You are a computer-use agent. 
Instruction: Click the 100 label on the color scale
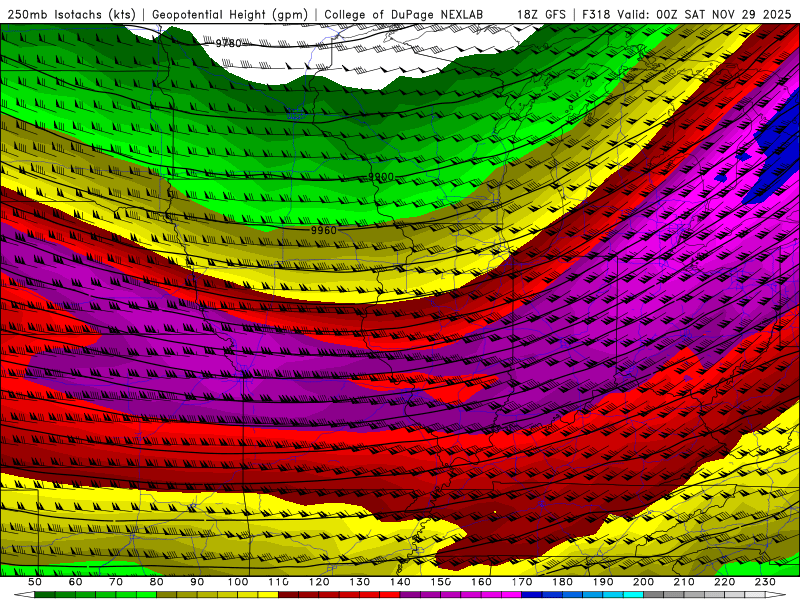click(238, 582)
